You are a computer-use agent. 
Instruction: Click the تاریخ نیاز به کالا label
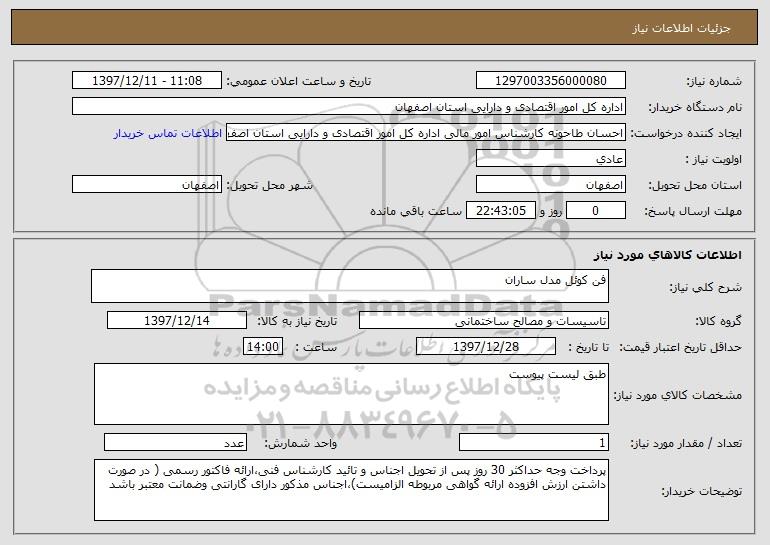coord(297,322)
